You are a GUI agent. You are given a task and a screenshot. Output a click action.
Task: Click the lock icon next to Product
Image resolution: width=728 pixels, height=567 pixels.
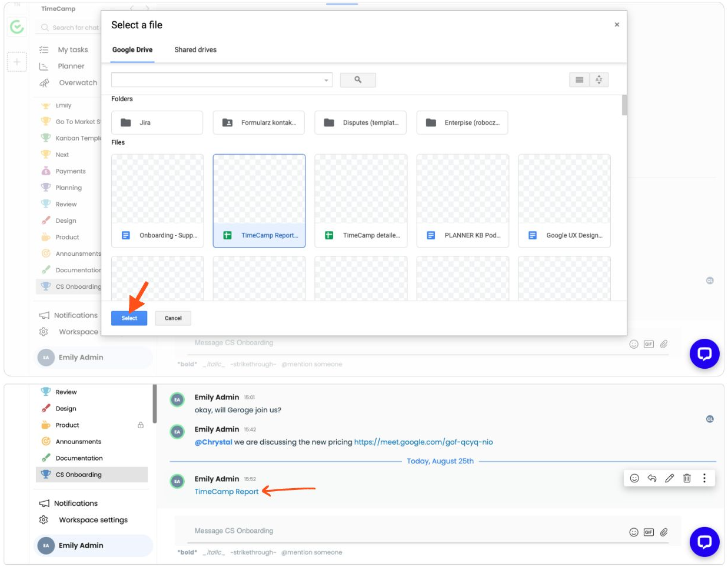(x=141, y=425)
